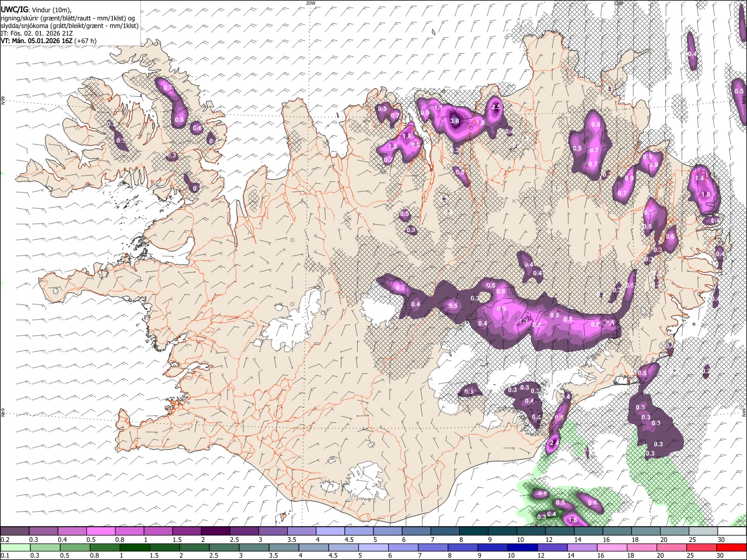Click the red swatch ending the lower rain legend row
Viewport: 747px width, 560px height.
731,548
